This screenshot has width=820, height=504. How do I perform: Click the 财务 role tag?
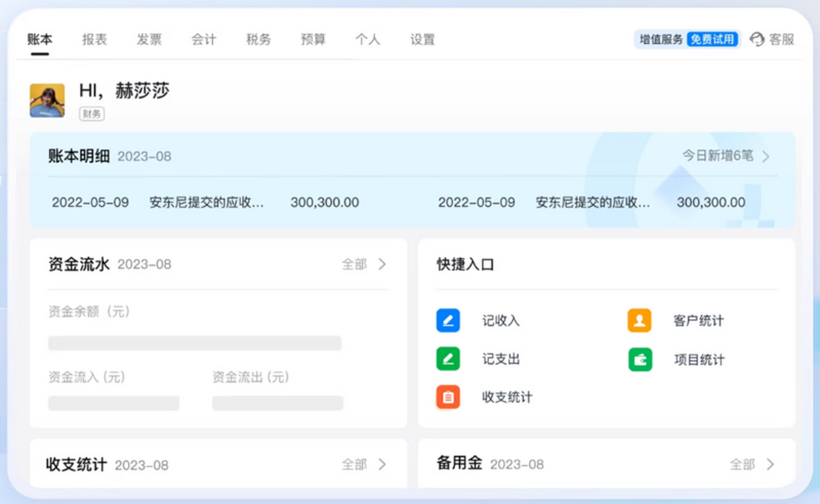click(92, 114)
